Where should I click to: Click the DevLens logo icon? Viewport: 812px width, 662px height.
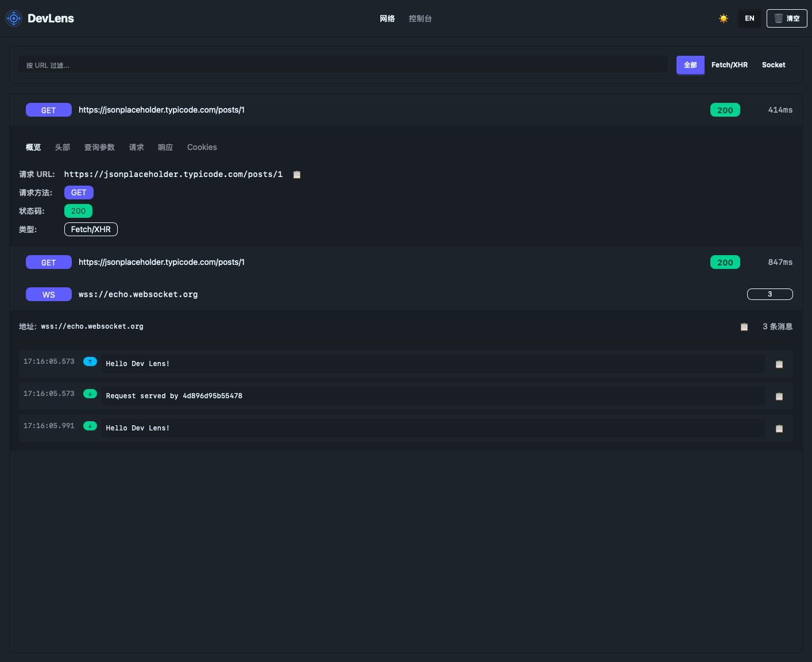(14, 18)
